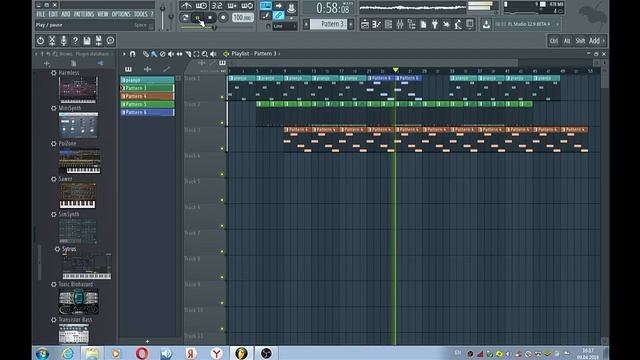
Task: Go to the previous pattern
Action: (x=306, y=24)
